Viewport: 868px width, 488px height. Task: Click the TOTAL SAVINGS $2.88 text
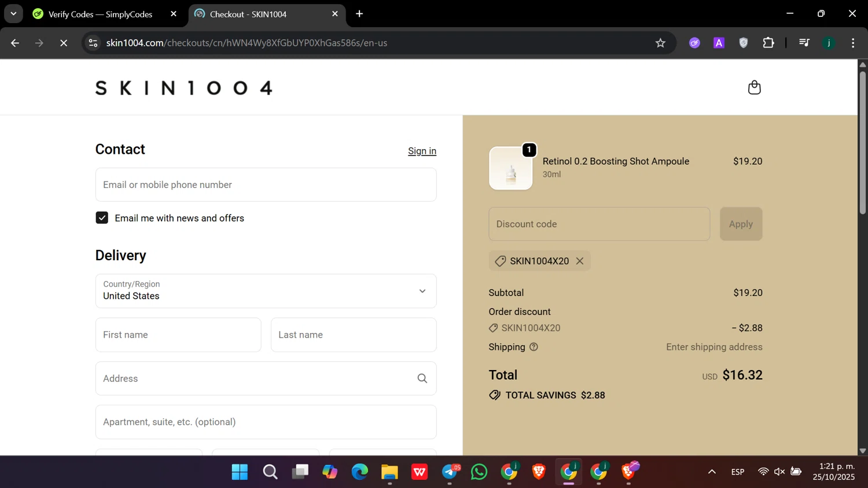(555, 395)
